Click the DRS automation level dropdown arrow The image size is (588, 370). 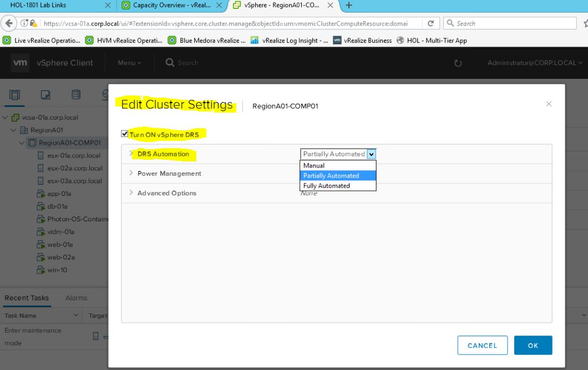point(371,154)
